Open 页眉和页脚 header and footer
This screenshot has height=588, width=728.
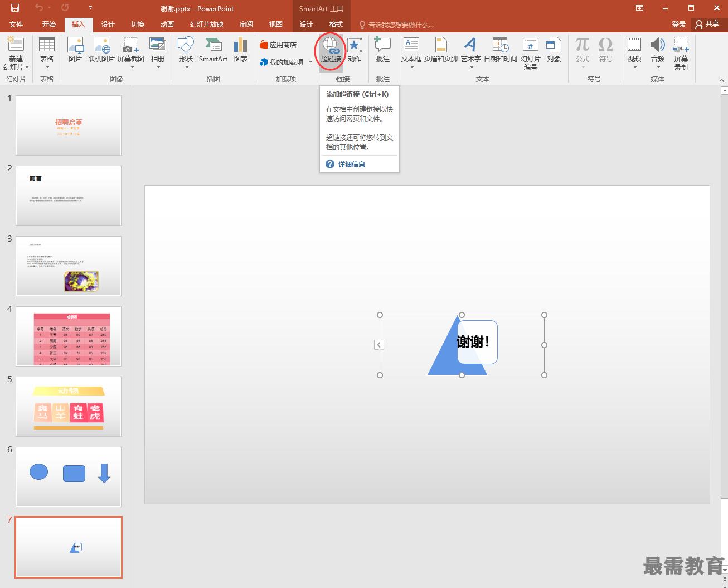[441, 50]
